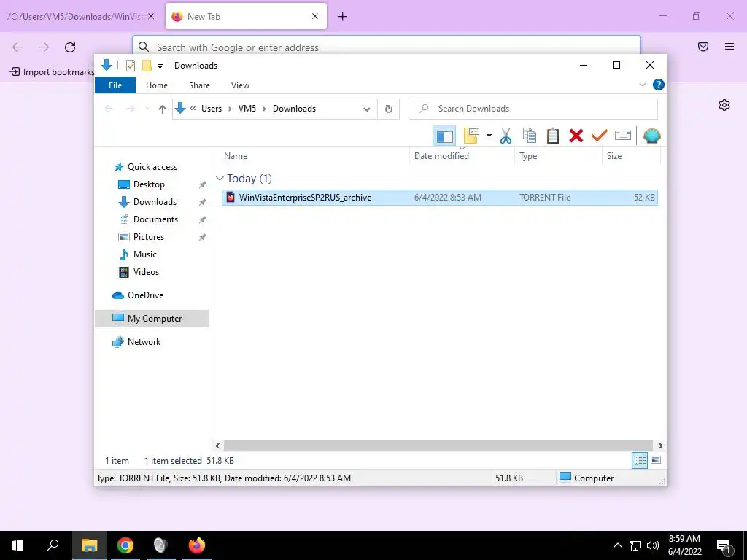Open the Windows Start menu
The width and height of the screenshot is (747, 560).
click(18, 545)
